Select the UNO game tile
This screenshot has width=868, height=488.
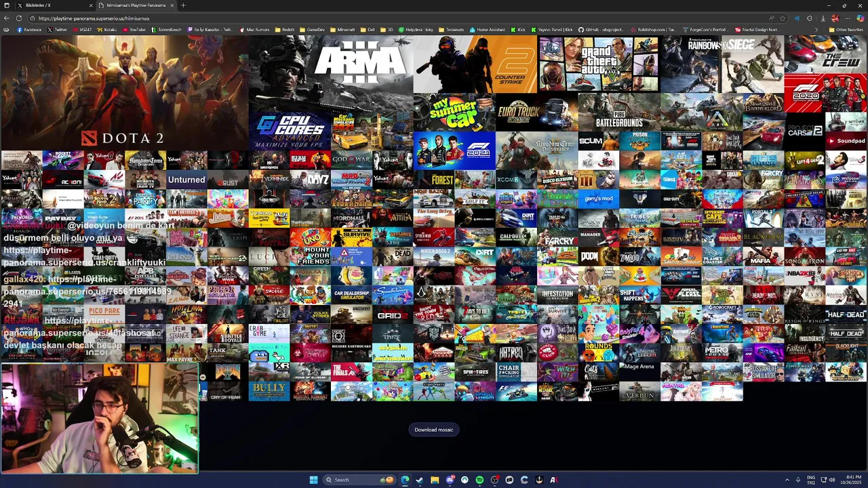pos(310,237)
